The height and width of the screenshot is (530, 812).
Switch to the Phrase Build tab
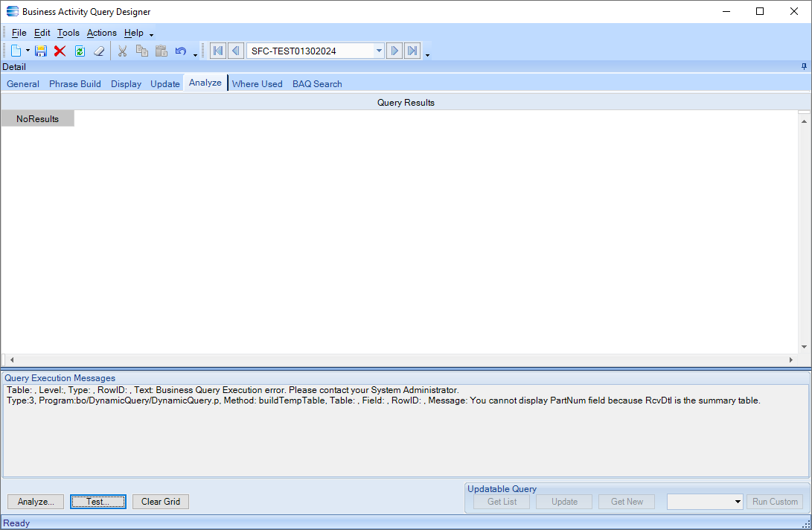(75, 84)
